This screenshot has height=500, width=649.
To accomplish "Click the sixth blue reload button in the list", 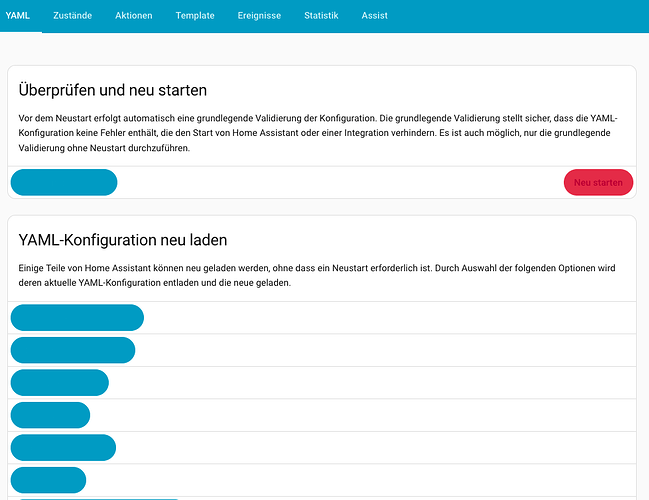I will pyautogui.click(x=48, y=480).
